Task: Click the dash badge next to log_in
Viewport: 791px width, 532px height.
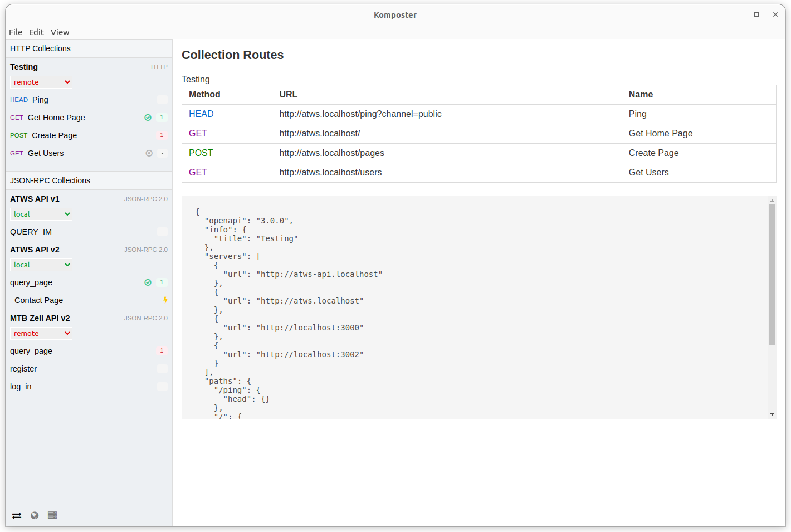Action: click(x=162, y=387)
